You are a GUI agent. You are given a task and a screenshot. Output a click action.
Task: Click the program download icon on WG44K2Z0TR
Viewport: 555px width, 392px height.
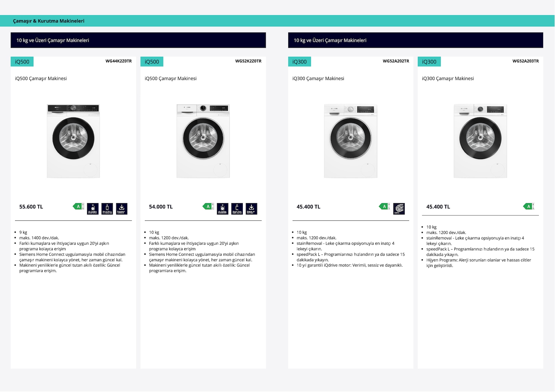pyautogui.click(x=122, y=209)
